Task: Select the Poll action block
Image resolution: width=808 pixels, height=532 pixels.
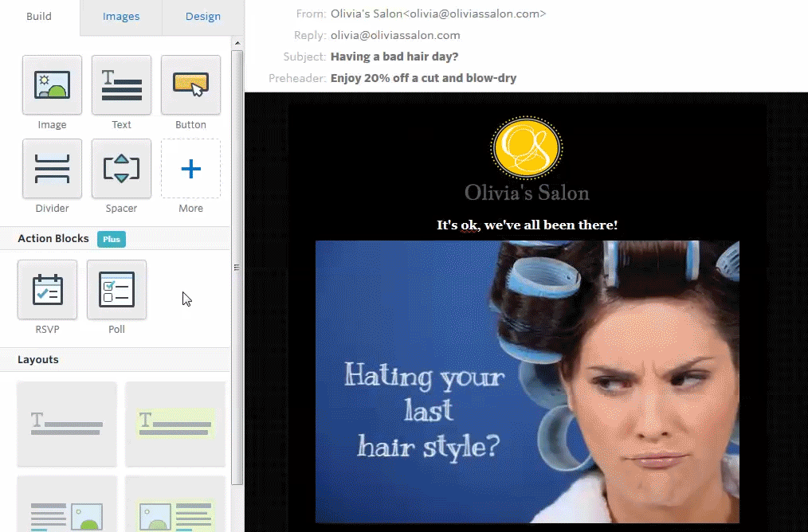Action: pos(116,289)
